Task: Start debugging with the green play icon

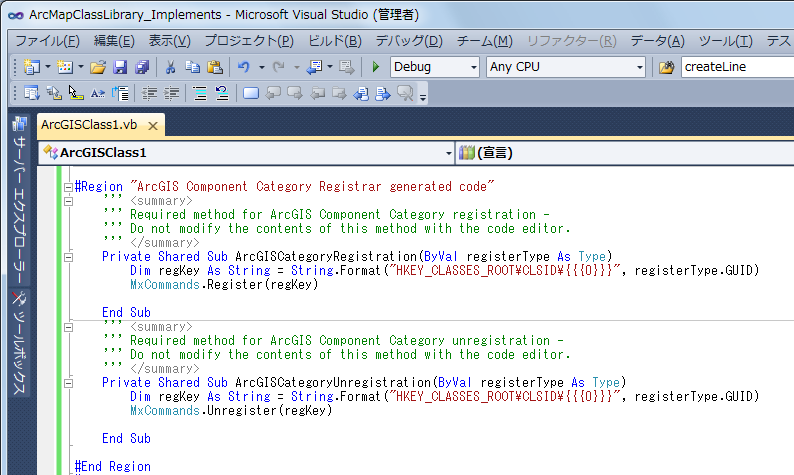Action: (x=376, y=67)
